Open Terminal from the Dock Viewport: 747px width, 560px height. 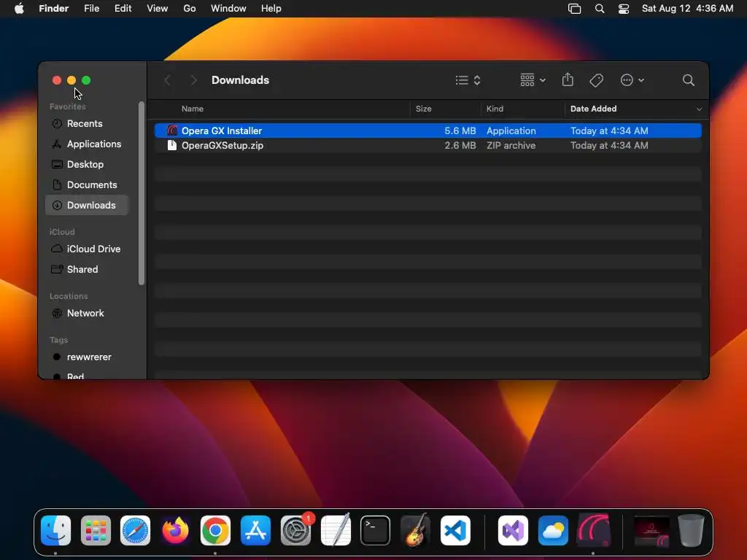coord(376,531)
